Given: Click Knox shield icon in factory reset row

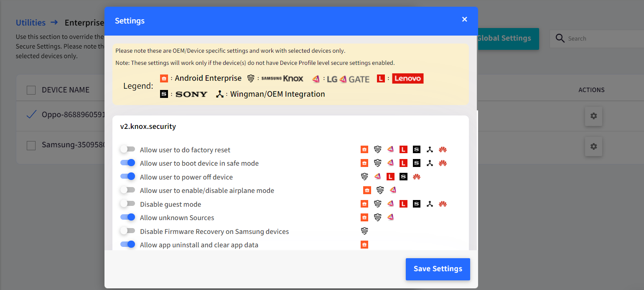Looking at the screenshot, I should (378, 149).
